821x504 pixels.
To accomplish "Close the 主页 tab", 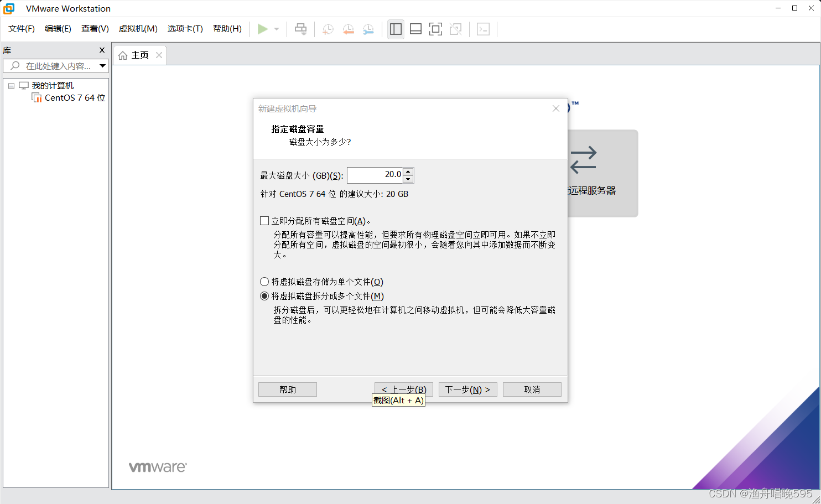I will [x=159, y=55].
